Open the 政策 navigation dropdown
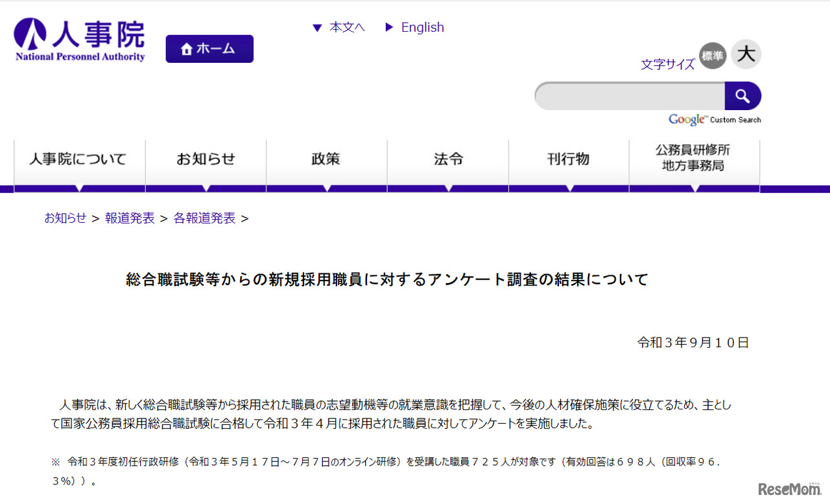 tap(326, 158)
